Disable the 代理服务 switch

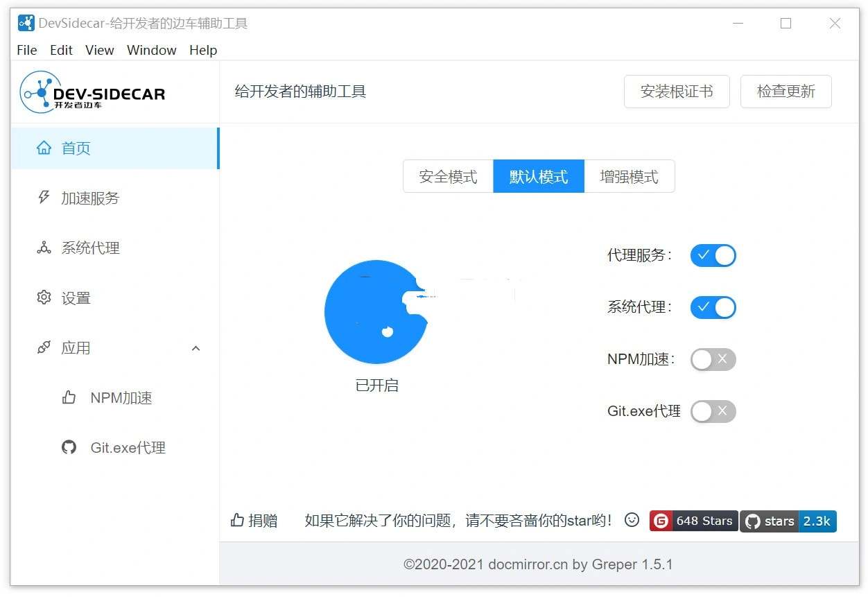coord(713,255)
